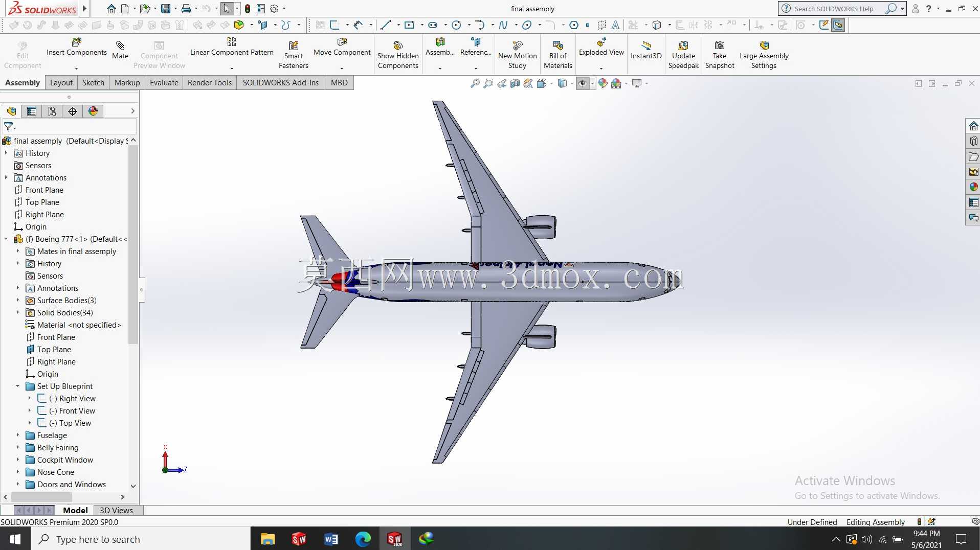Screen dimensions: 980x550
Task: Click the Zoom to Fit magnifier icon
Action: [475, 83]
